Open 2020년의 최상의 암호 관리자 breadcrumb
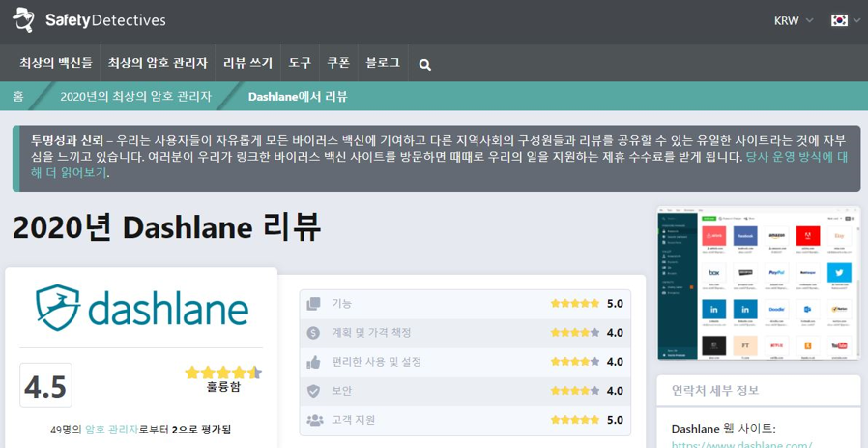The image size is (868, 448). (x=135, y=96)
